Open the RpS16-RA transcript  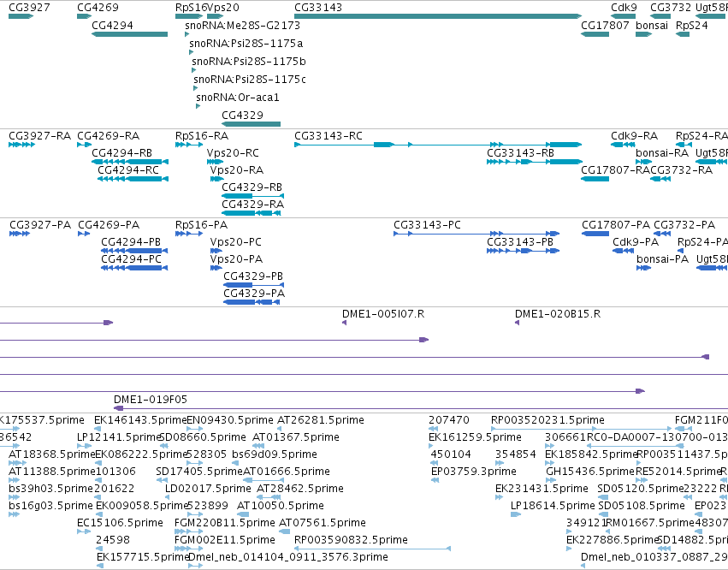[x=189, y=145]
